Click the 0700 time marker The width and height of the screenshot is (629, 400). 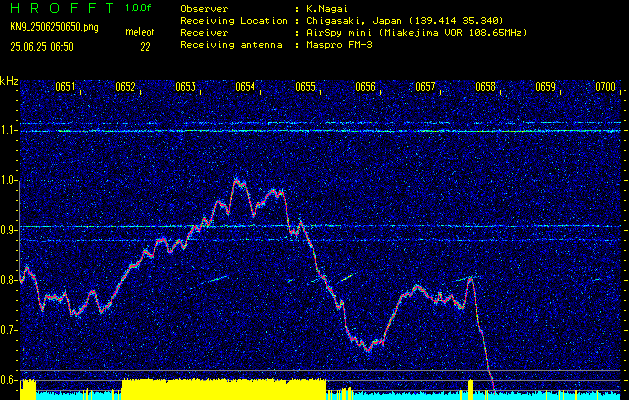(x=605, y=87)
